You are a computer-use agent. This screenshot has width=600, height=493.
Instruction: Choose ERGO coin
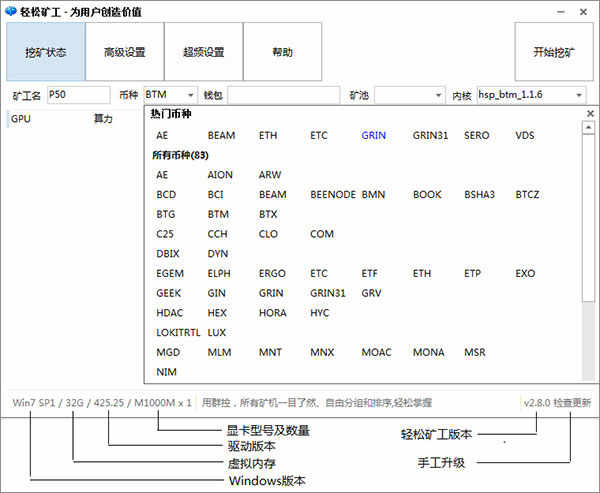tap(272, 274)
